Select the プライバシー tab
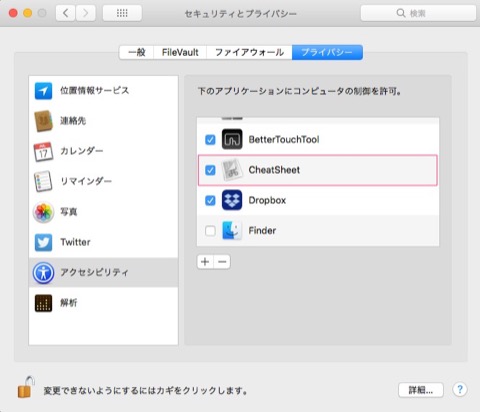 pyautogui.click(x=327, y=52)
